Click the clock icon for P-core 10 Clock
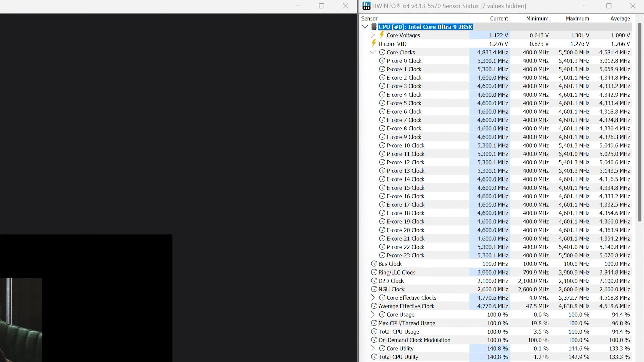Screen dimensions: 644x362 382,145
